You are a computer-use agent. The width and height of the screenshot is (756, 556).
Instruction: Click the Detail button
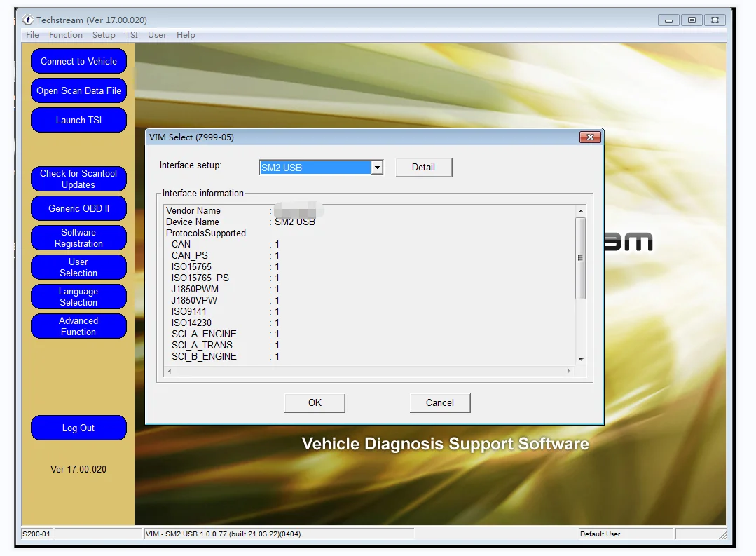pos(423,167)
